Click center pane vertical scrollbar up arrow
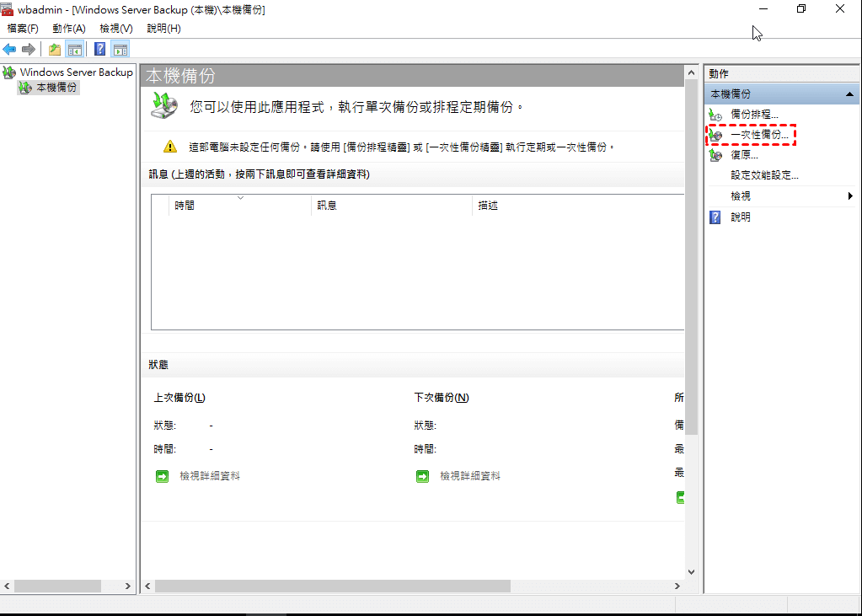This screenshot has width=862, height=616. (691, 72)
